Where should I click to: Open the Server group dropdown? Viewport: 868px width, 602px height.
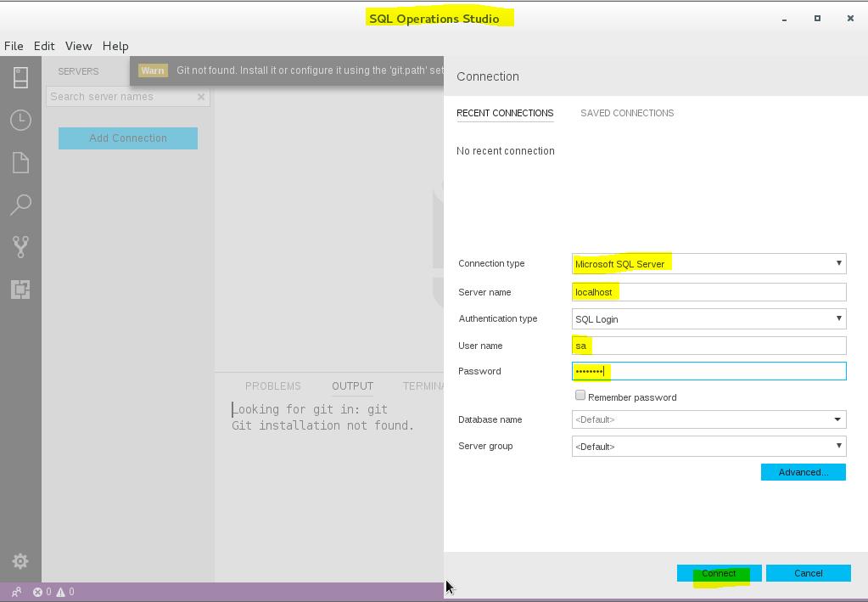tap(708, 447)
